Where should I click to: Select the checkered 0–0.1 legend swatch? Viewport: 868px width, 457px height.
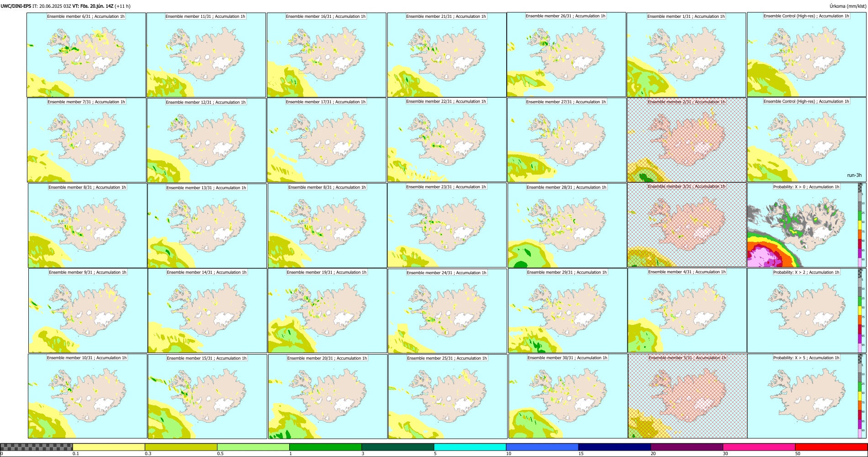pyautogui.click(x=37, y=447)
